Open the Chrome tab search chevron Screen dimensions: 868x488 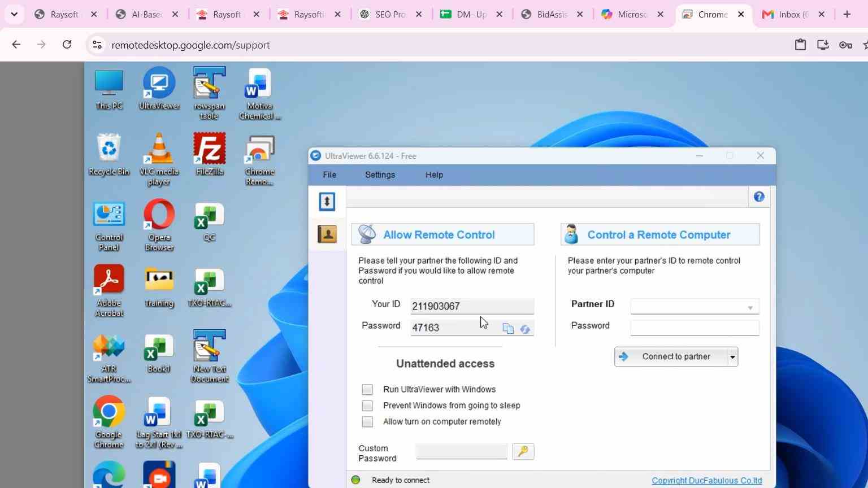(x=14, y=14)
